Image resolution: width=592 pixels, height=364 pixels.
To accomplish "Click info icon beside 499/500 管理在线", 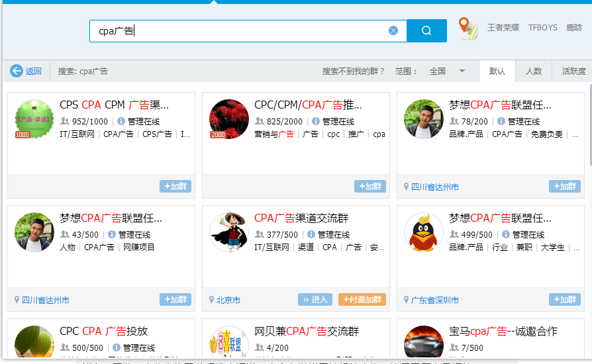I will click(x=506, y=234).
